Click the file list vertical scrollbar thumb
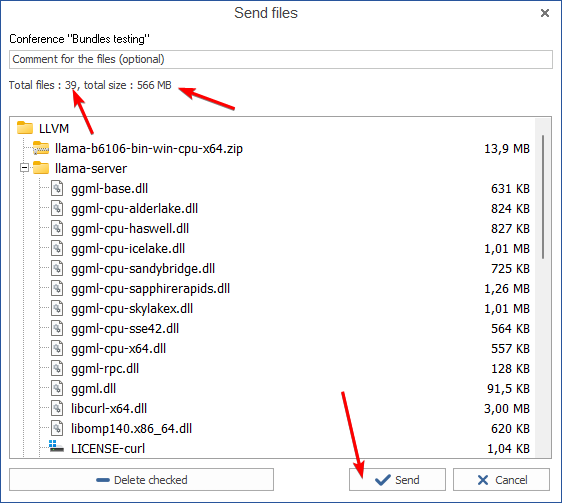 543,196
